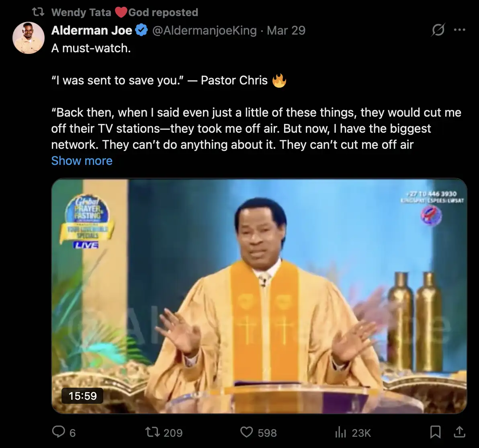Repost this tweet via retweet icon
The width and height of the screenshot is (479, 448).
pos(152,432)
